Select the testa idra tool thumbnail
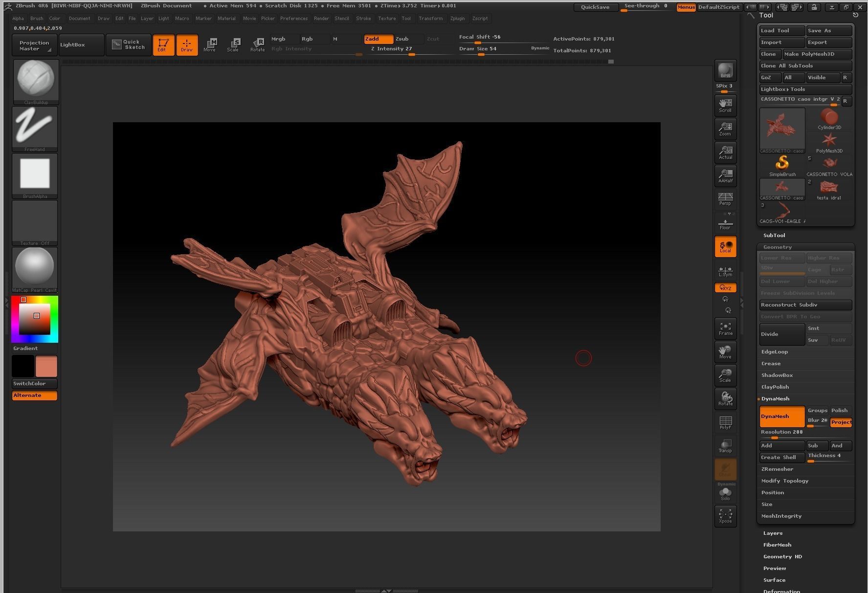This screenshot has width=868, height=593. [x=829, y=190]
